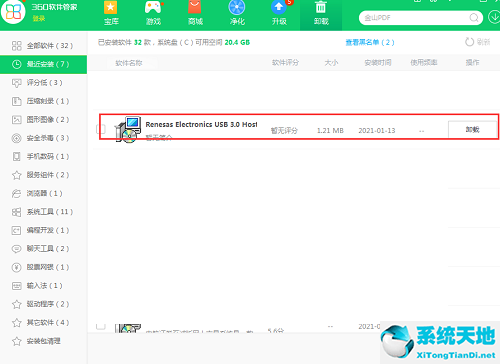Select the 图形图像 (2) category
The image size is (500, 364).
(43, 120)
